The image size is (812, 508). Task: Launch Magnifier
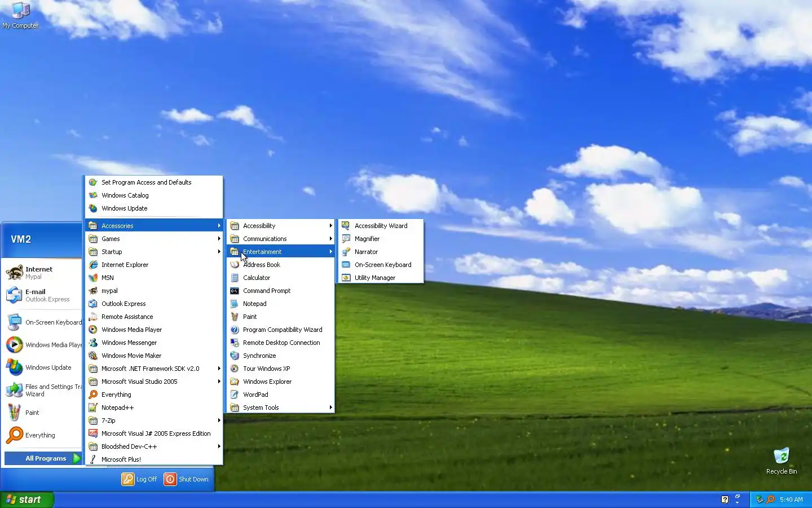coord(381,239)
